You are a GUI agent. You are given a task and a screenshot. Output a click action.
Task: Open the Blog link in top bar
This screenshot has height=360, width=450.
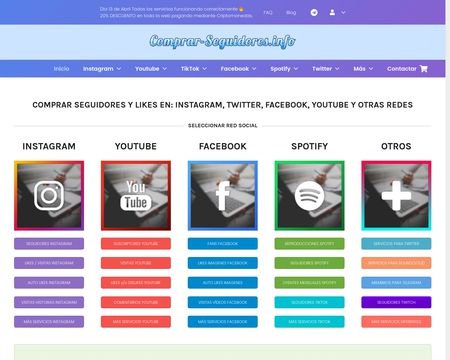tap(291, 13)
